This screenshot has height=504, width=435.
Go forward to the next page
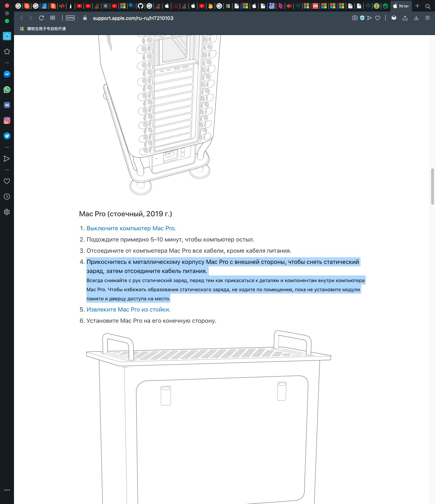[x=31, y=18]
